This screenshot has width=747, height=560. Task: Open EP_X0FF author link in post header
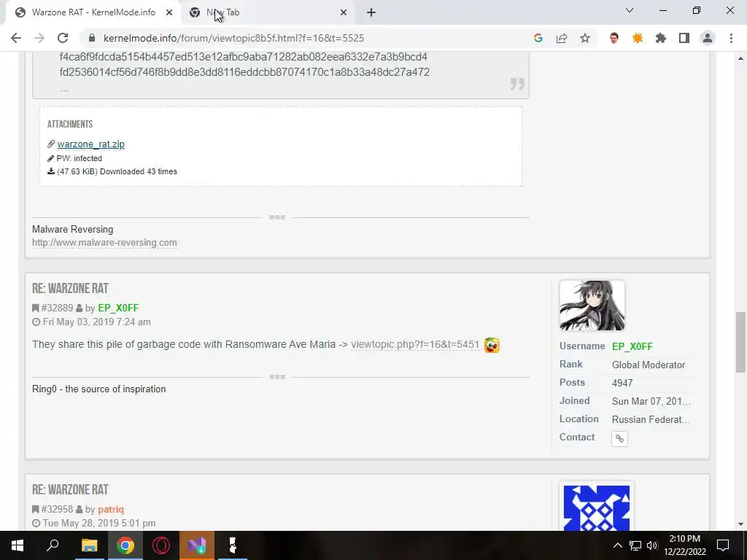tap(118, 308)
